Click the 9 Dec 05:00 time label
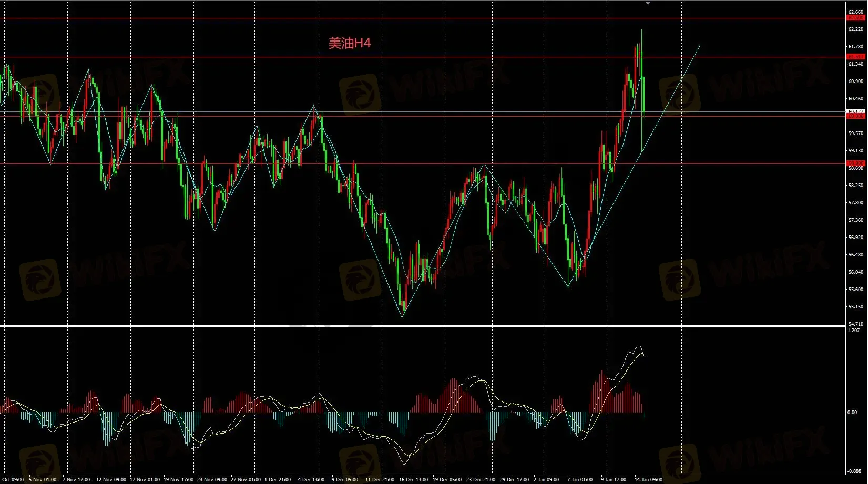The image size is (868, 484). (345, 480)
